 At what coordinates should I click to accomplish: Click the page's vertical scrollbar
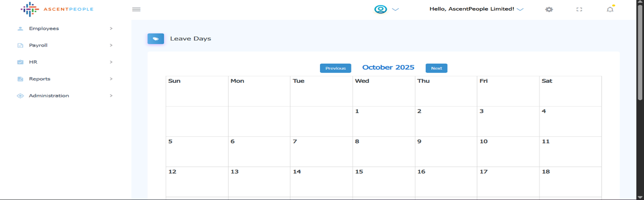click(640, 54)
